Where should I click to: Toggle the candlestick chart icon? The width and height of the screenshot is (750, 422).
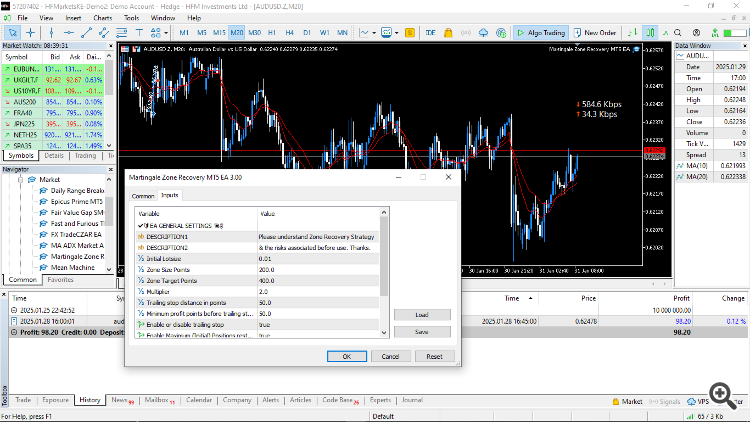(651, 33)
